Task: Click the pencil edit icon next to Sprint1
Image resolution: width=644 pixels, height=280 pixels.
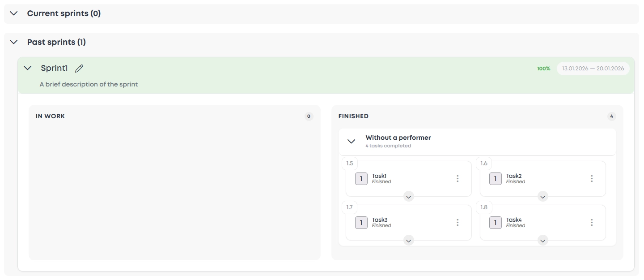Action: (x=79, y=69)
